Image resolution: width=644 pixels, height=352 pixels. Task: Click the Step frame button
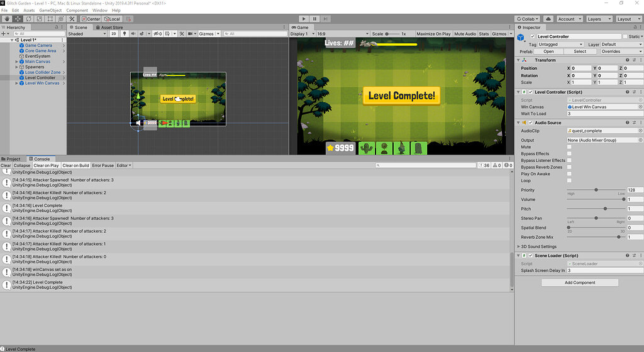[325, 19]
